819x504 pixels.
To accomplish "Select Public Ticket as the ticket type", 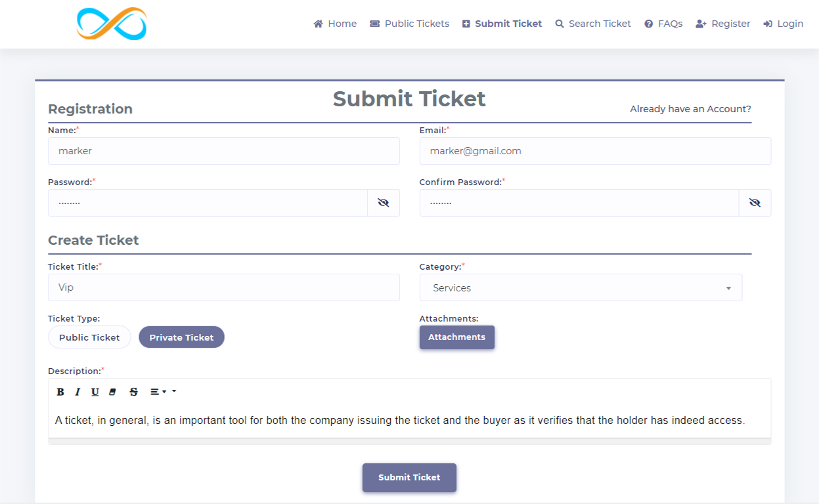I will (x=89, y=337).
